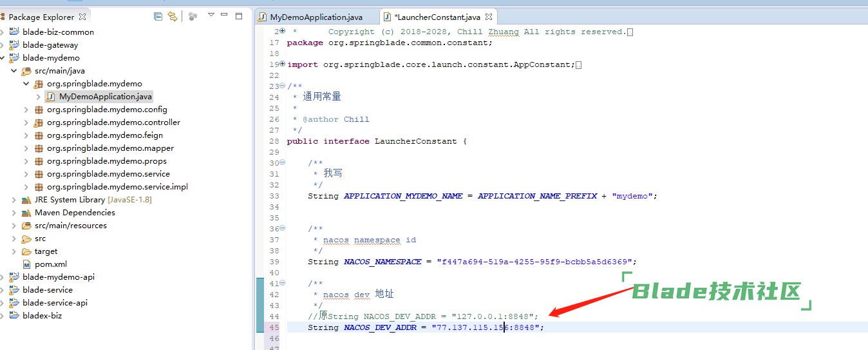Maximize the Package Explorer view

point(239,15)
